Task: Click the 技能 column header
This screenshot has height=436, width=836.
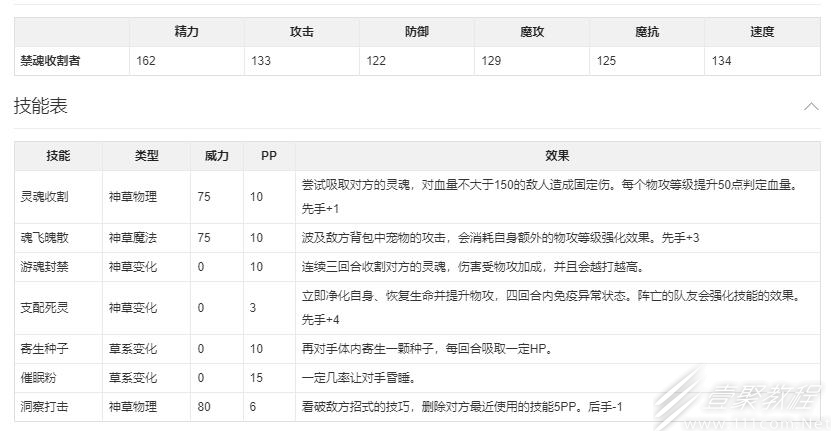Action: (58, 156)
